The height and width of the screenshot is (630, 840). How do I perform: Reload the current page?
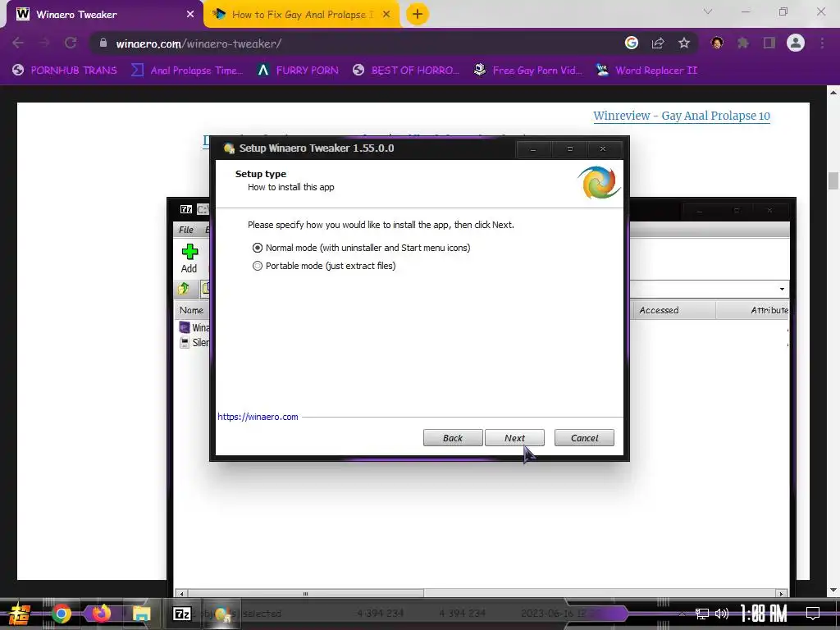point(71,43)
